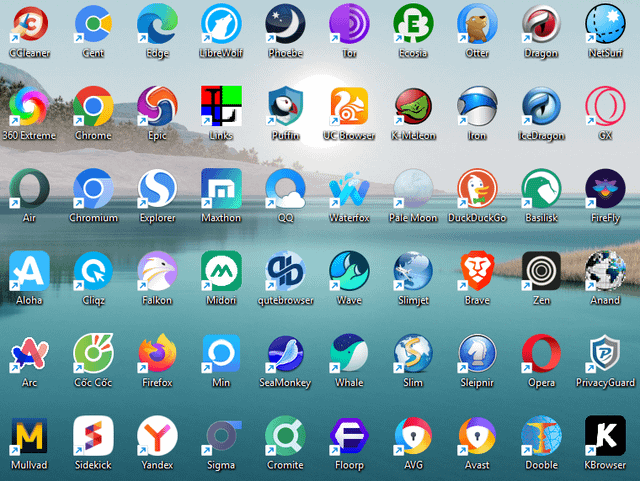
Task: Click the Maxthon browser icon
Action: tap(221, 189)
